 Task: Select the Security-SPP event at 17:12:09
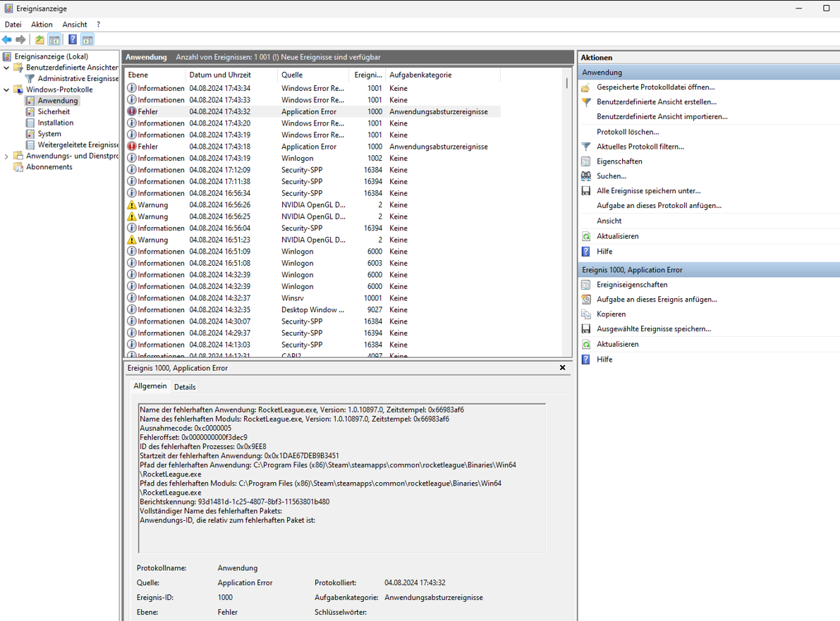313,170
